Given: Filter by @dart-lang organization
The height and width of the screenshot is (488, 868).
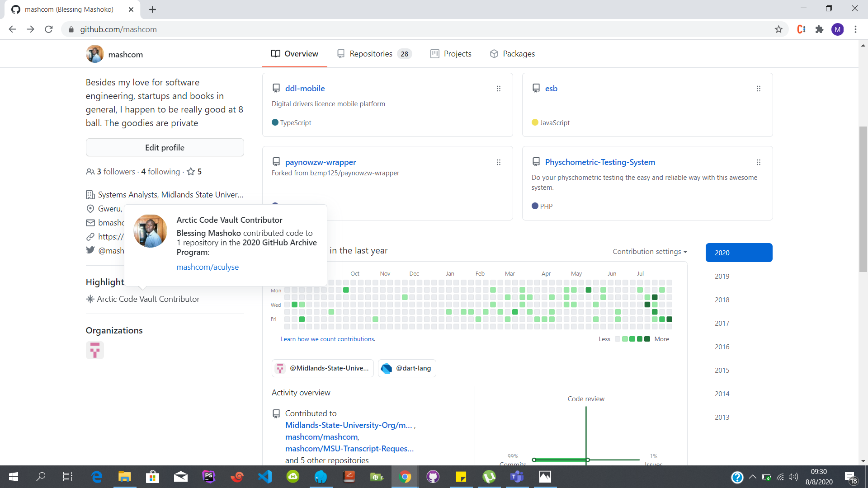Looking at the screenshot, I should [407, 368].
